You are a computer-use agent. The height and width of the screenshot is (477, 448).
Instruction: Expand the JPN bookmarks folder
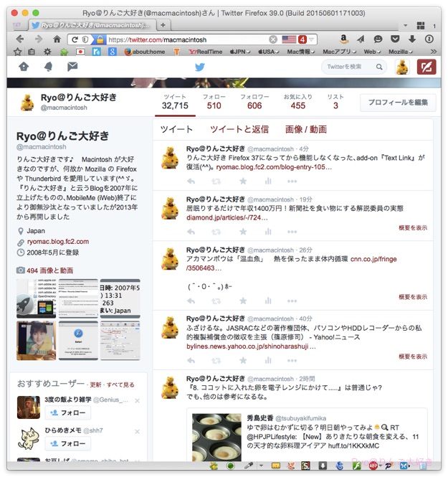(x=240, y=52)
